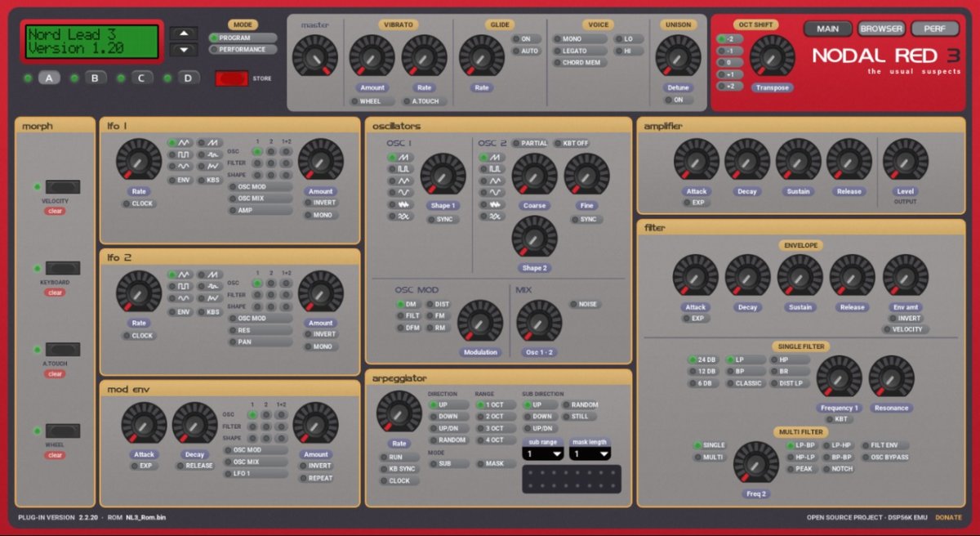980x536 pixels.
Task: Switch to the BROWSER tab
Action: [x=881, y=29]
